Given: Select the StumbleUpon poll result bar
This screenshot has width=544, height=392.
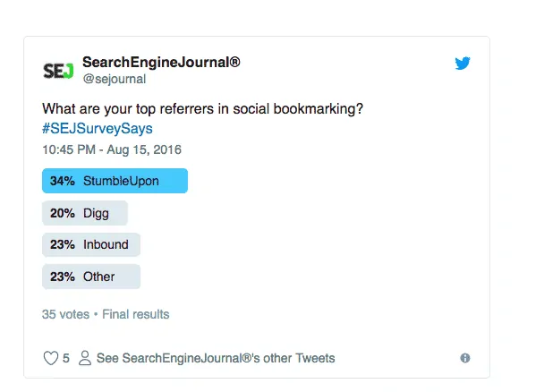Looking at the screenshot, I should point(115,181).
